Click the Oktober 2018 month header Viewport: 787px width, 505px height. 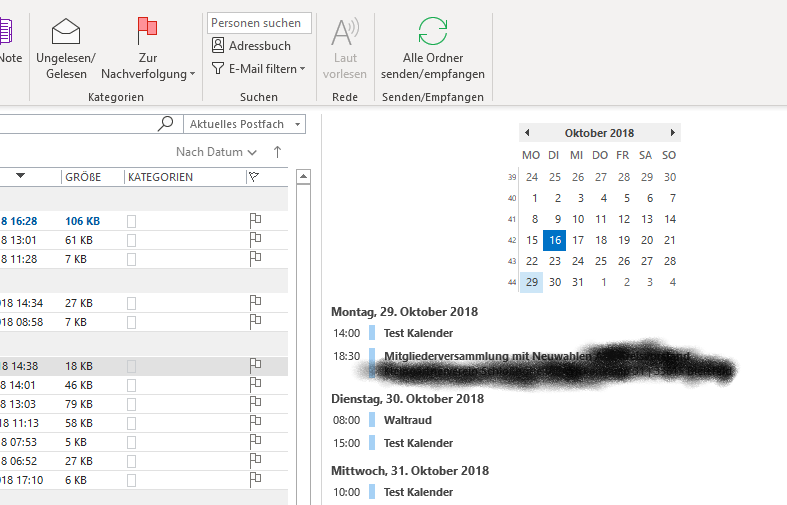pyautogui.click(x=599, y=133)
